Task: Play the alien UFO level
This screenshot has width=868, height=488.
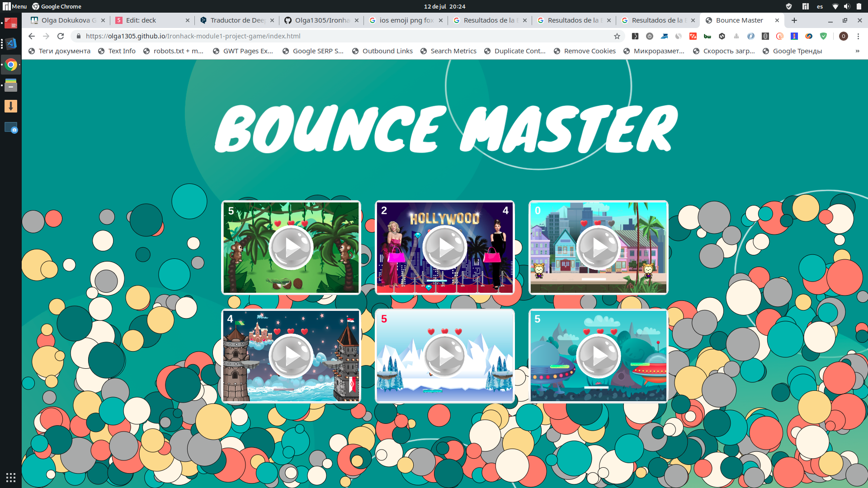Action: (599, 356)
